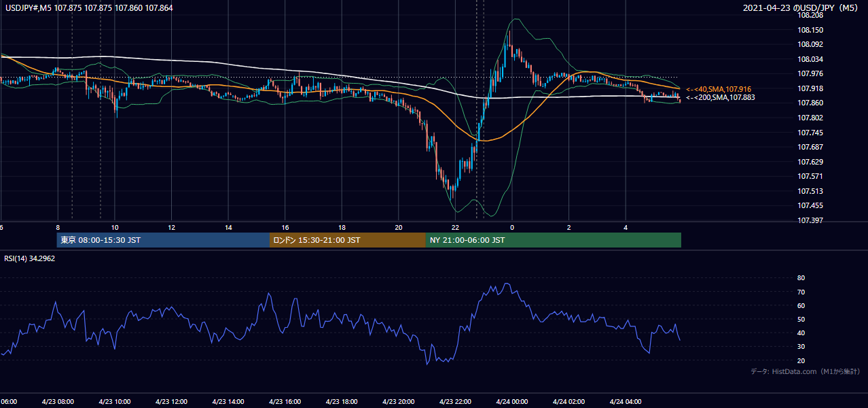Click price axis label 107.513
The image size is (868, 408).
pos(810,191)
